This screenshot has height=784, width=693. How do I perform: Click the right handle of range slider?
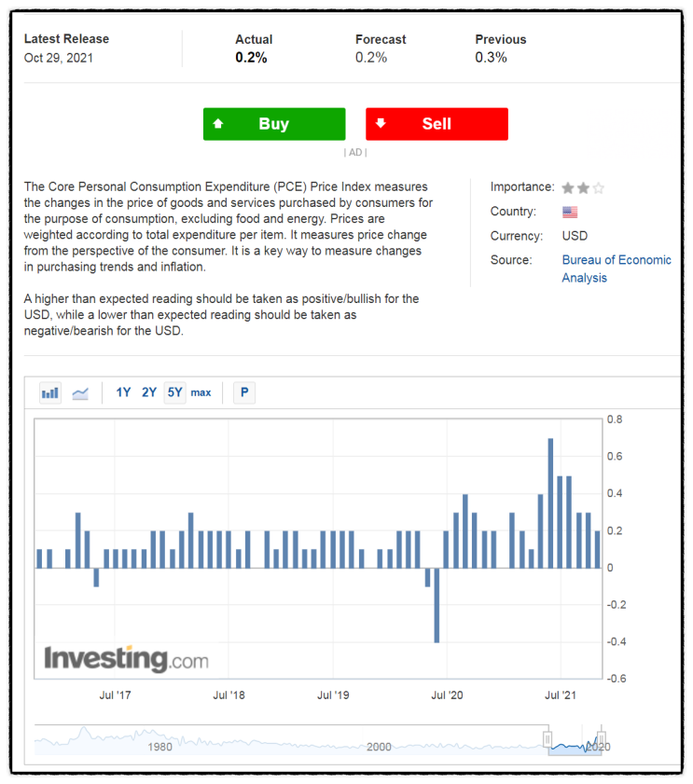[601, 739]
